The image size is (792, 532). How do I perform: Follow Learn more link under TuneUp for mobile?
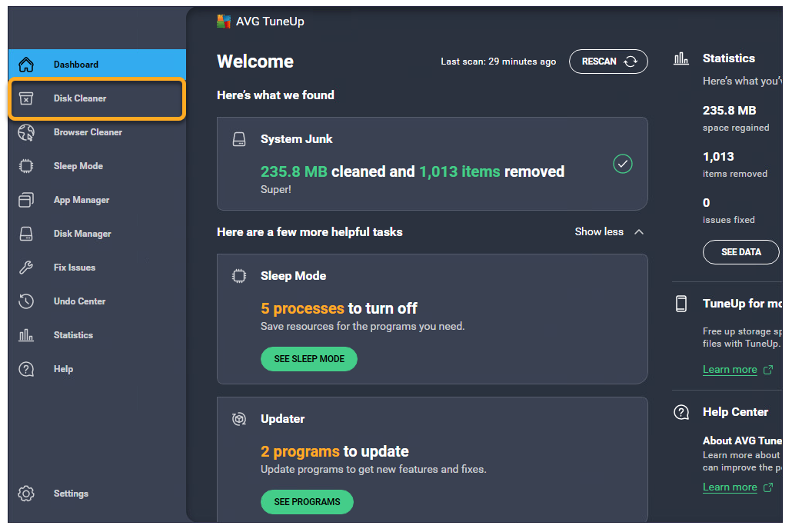point(730,370)
